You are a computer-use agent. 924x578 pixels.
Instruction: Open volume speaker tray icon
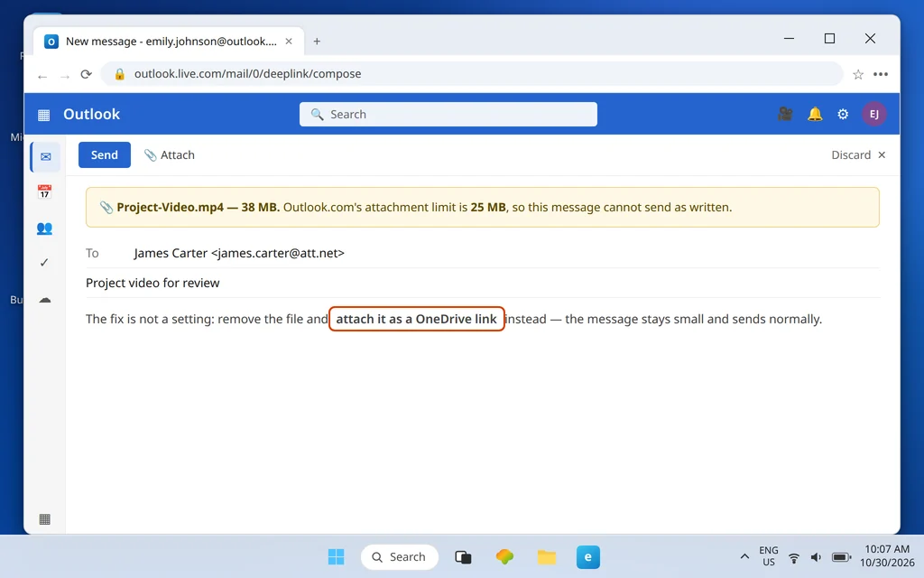816,557
